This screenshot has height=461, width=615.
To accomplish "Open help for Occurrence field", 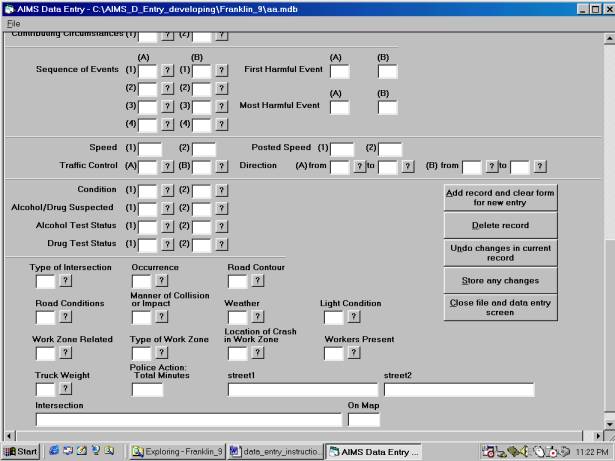I will pyautogui.click(x=162, y=281).
